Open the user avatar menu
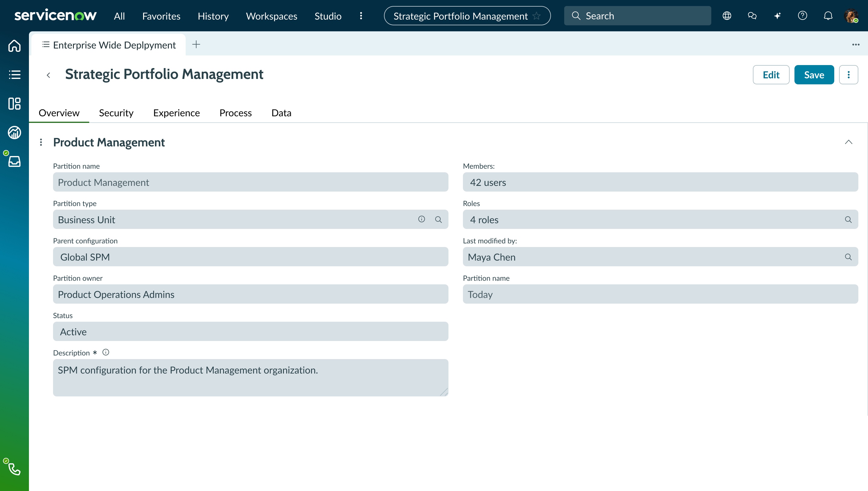The width and height of the screenshot is (868, 491). point(851,16)
